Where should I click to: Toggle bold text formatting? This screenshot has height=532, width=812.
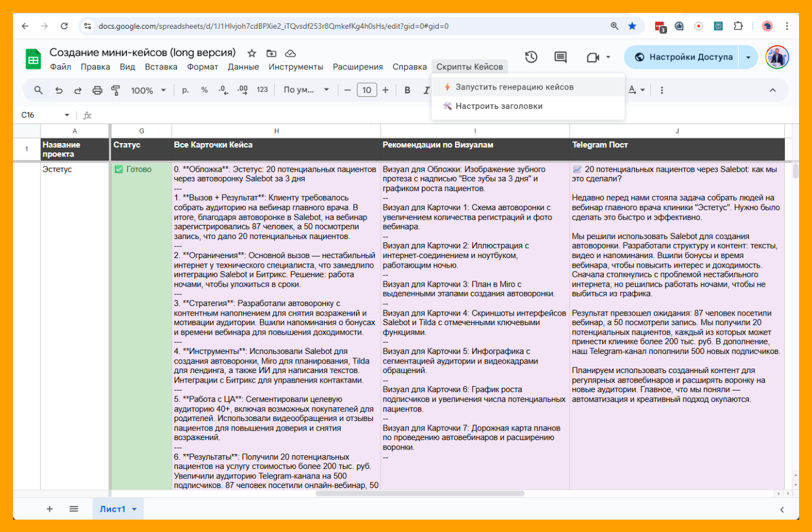407,90
